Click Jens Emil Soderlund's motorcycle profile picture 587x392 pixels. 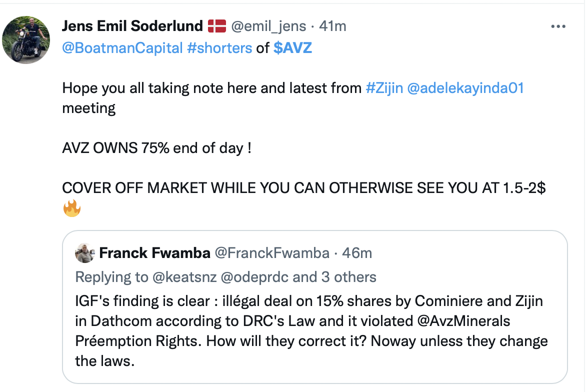(x=26, y=40)
